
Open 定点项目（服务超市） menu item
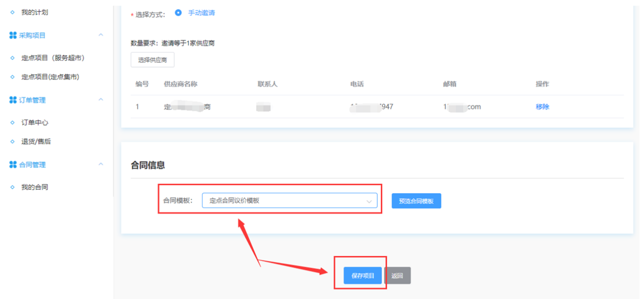pyautogui.click(x=53, y=58)
